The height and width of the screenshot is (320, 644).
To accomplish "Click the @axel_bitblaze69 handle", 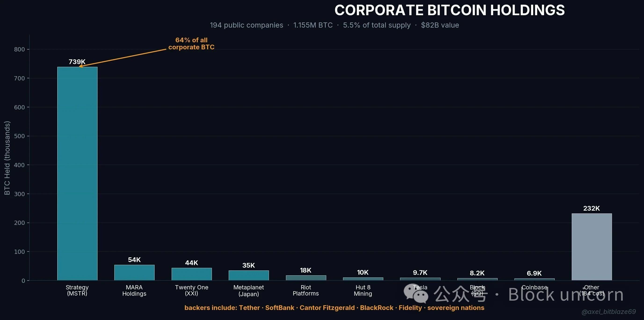I will (x=608, y=312).
